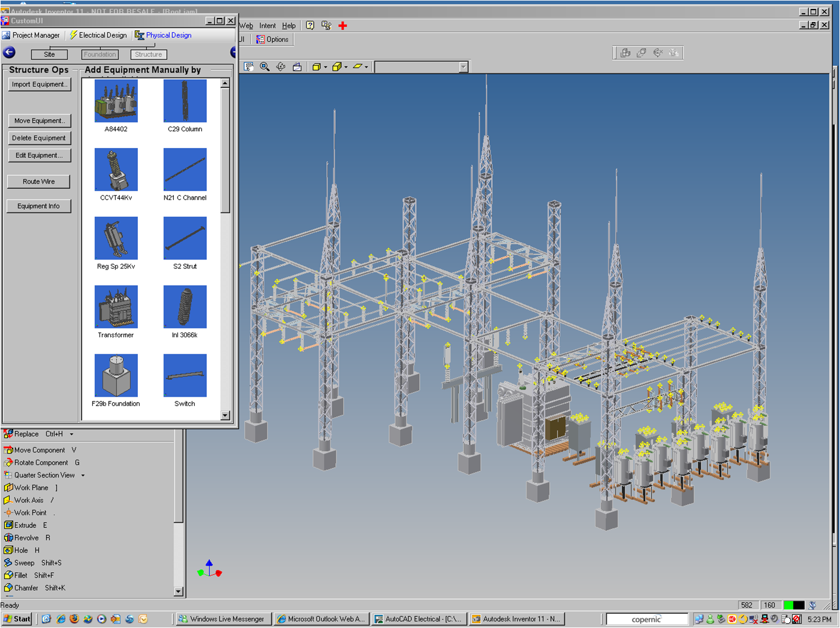Select the Rotate orbit tool
Viewport: 840px width, 628px height.
point(281,67)
